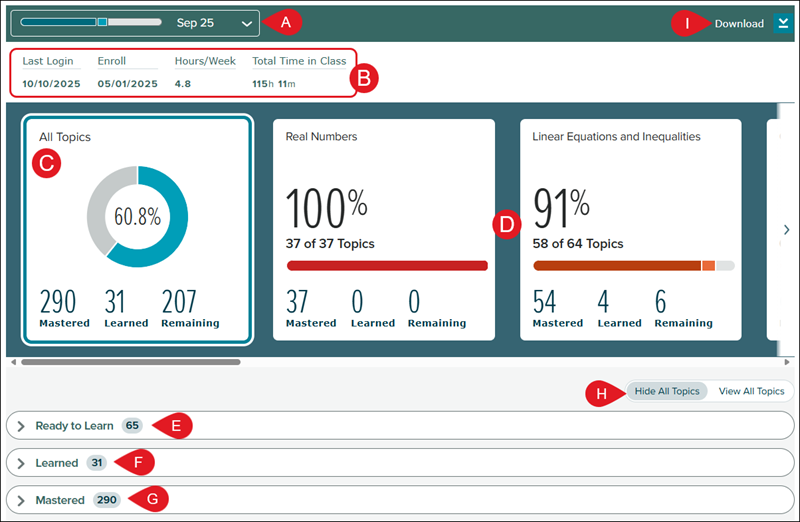This screenshot has height=522, width=800.
Task: Click the Download text label
Action: click(739, 23)
